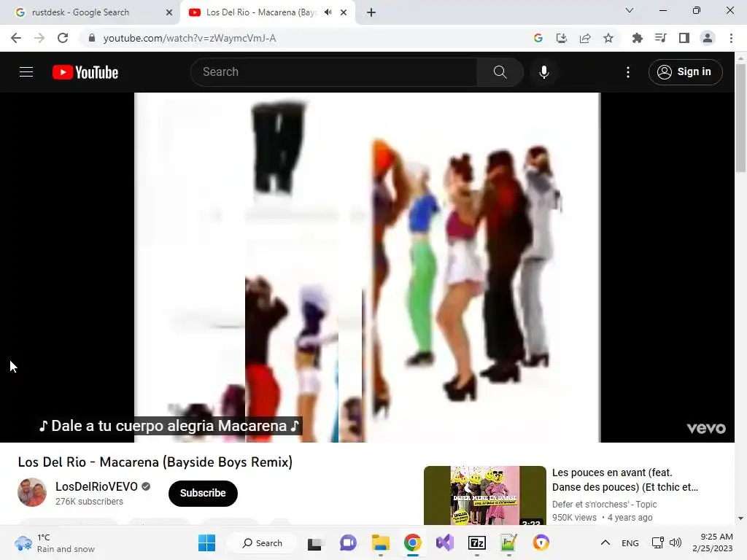View site information lock icon
Viewport: 747px width, 560px height.
coord(92,38)
